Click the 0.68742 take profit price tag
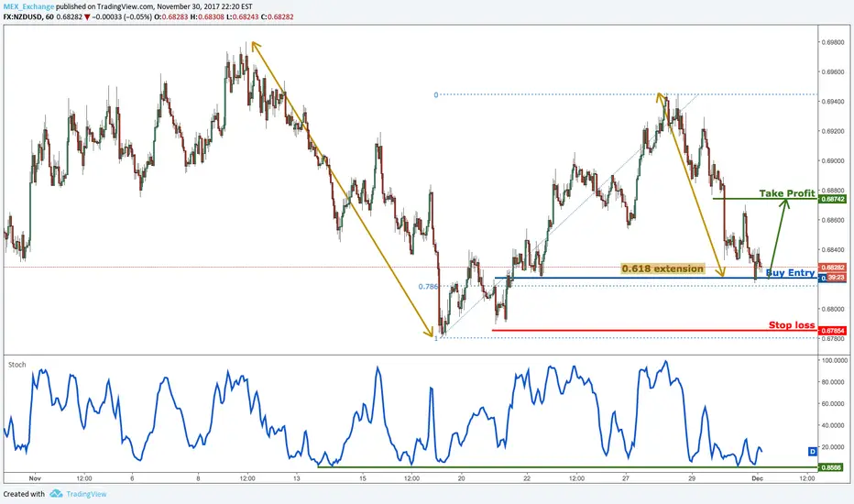854x504 pixels. pos(832,200)
